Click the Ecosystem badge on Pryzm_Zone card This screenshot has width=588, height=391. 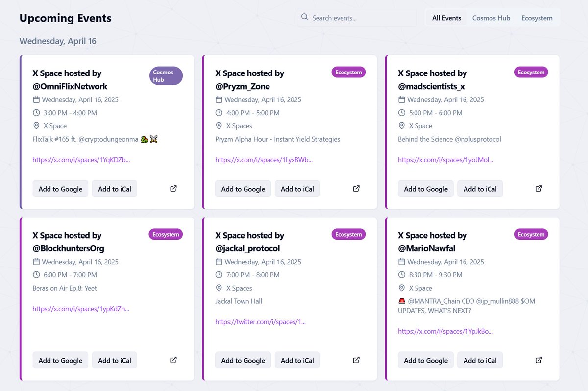[x=348, y=73]
